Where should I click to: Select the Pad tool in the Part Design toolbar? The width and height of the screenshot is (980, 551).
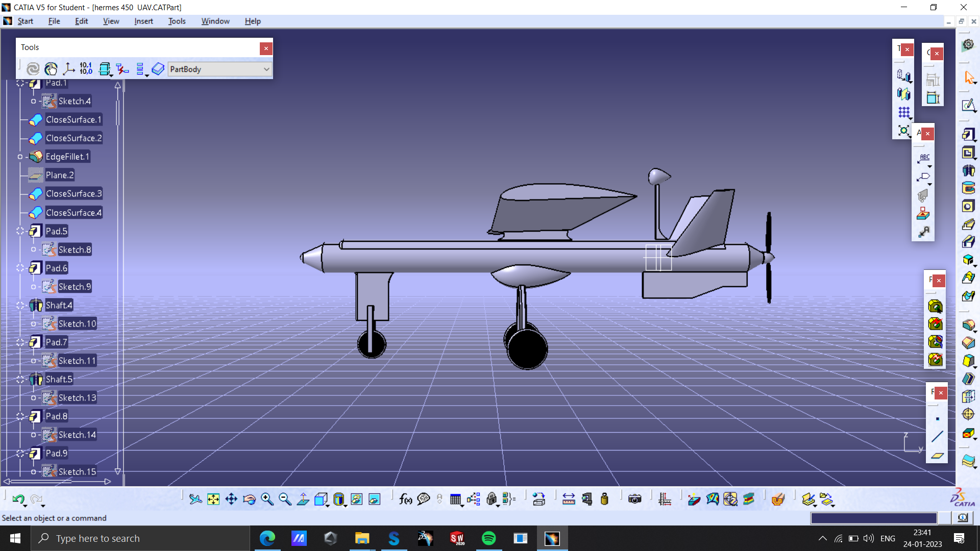pos(968,134)
